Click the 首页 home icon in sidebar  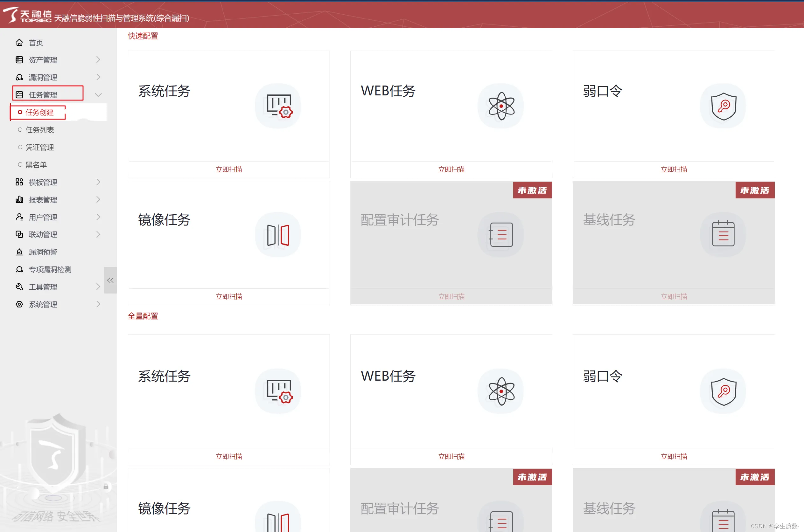(19, 42)
